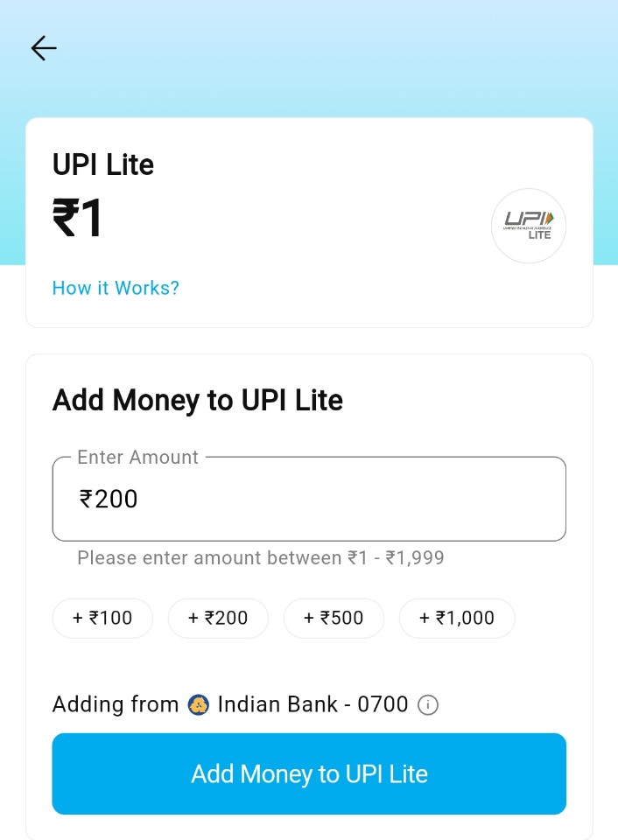Open the bank account info icon

coord(428,704)
